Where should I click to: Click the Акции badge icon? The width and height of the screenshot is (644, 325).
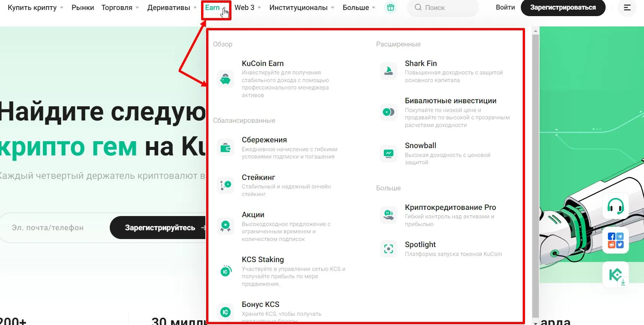pos(225,226)
